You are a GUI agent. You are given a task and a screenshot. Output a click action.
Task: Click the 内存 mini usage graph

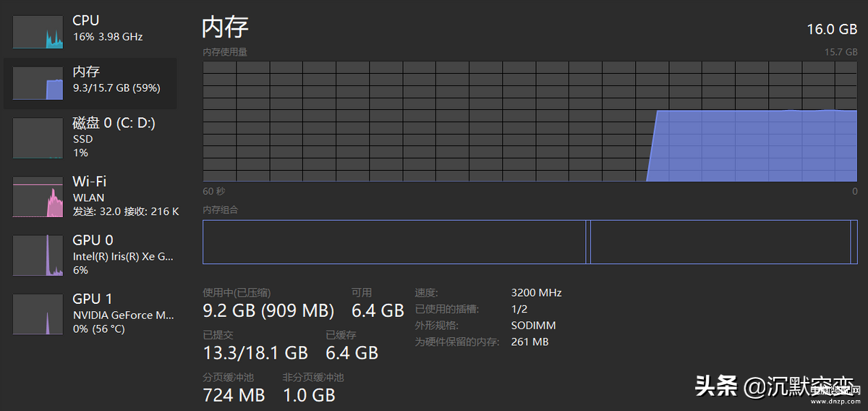click(x=38, y=83)
